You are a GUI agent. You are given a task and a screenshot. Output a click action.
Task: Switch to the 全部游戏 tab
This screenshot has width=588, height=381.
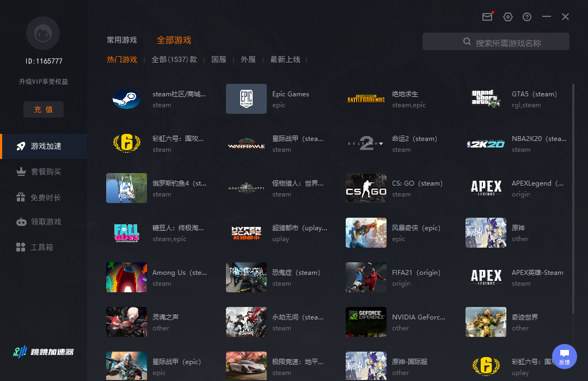point(174,40)
